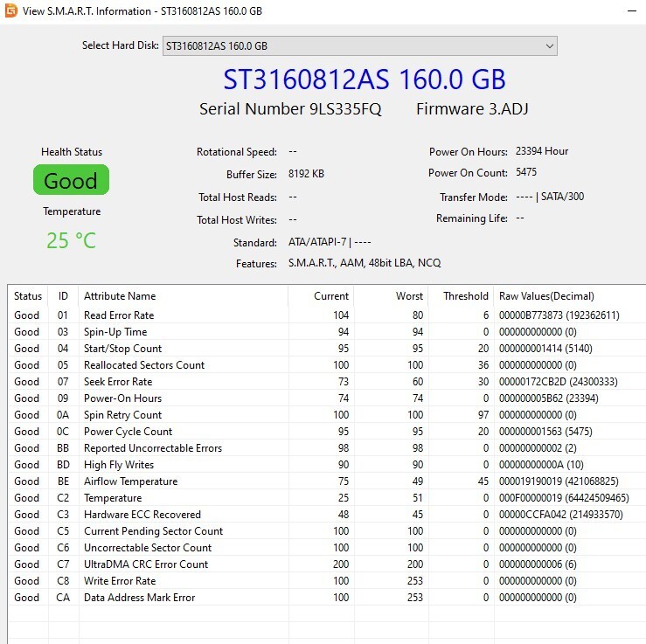Select the Write Error Rate row
The image size is (646, 644).
point(327,580)
